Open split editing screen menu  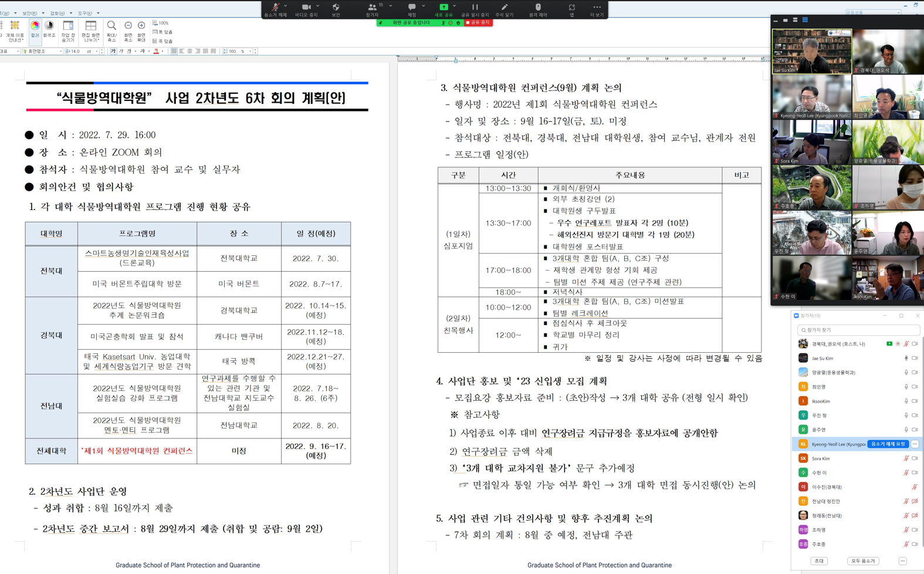(x=90, y=31)
